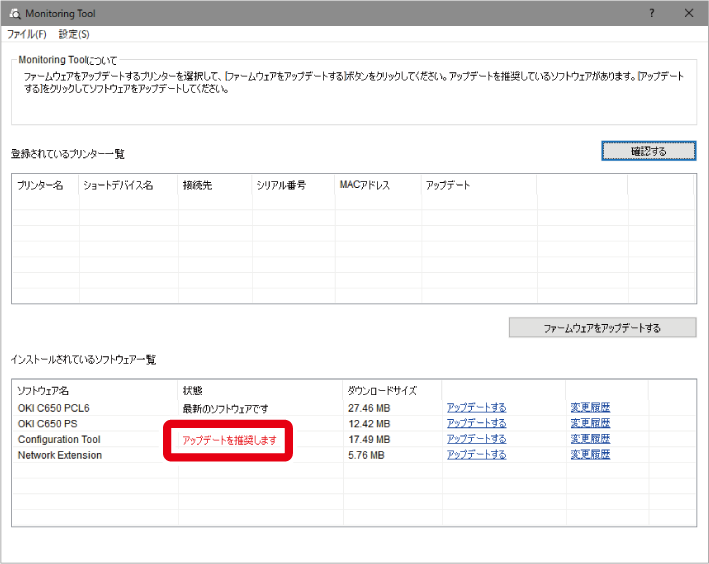Click the ファームウェアをアップデートする button

[602, 328]
